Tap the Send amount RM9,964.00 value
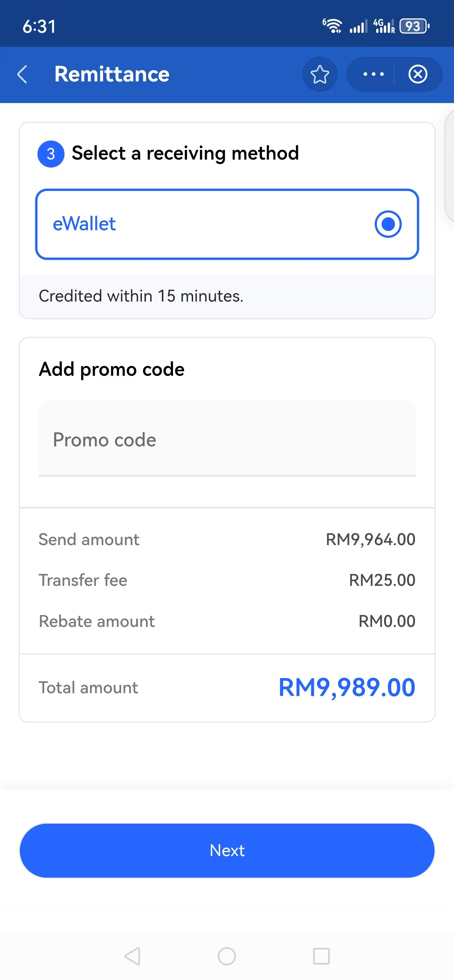This screenshot has width=454, height=980. pos(370,539)
